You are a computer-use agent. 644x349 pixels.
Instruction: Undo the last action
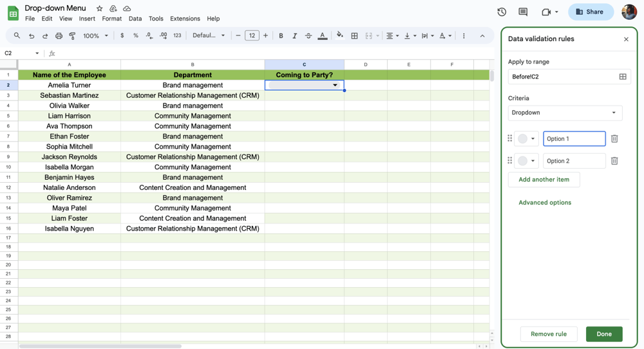[31, 35]
